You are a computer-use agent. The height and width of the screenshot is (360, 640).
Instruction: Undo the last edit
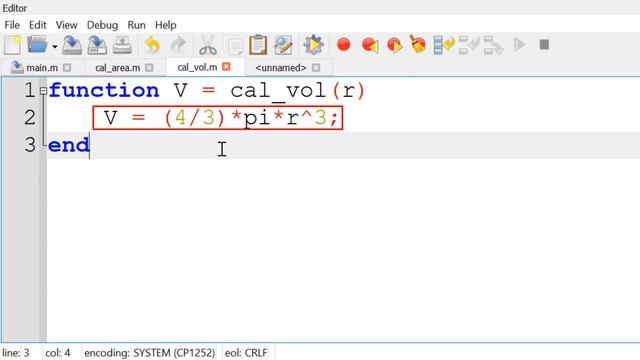pos(152,44)
